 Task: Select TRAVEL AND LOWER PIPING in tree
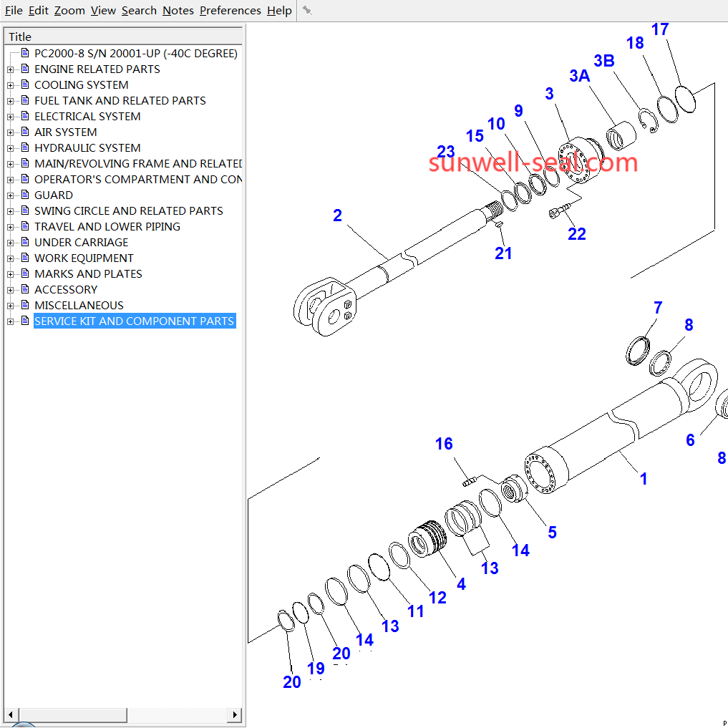107,226
